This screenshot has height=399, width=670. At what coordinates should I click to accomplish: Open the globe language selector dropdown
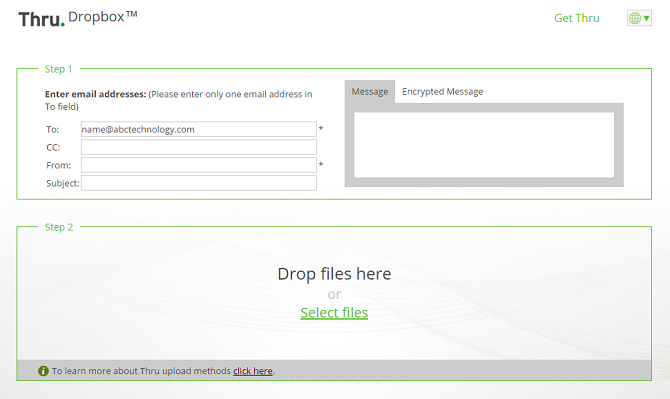coord(639,18)
